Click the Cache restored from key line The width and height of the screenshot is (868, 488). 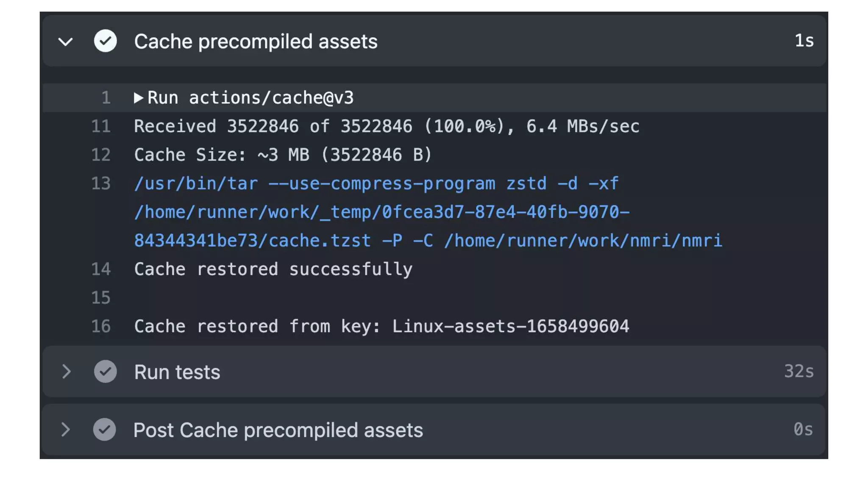pyautogui.click(x=381, y=327)
